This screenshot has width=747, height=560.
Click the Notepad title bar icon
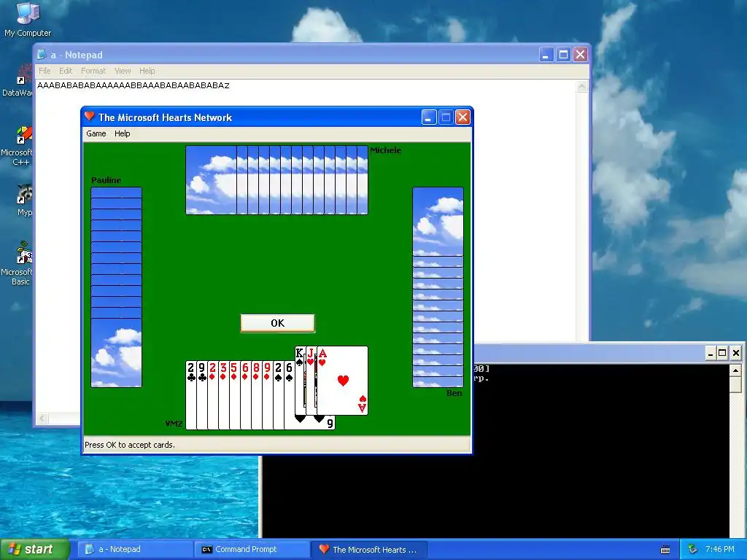tap(42, 55)
